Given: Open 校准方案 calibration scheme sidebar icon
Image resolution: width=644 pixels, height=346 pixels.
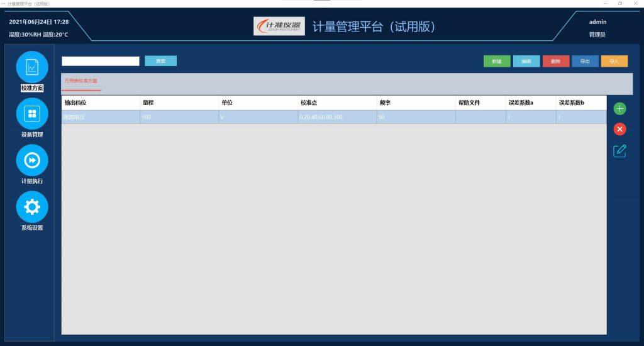Looking at the screenshot, I should pyautogui.click(x=32, y=67).
